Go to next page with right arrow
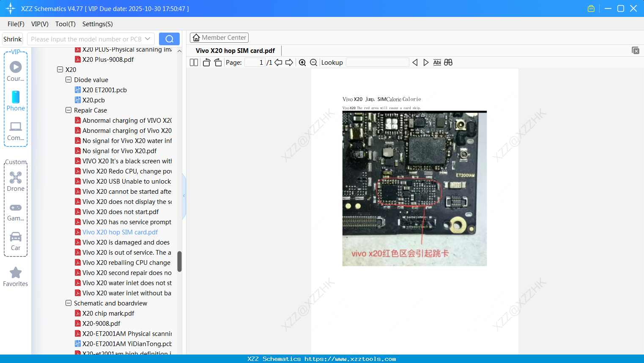The height and width of the screenshot is (363, 644). coord(289,63)
